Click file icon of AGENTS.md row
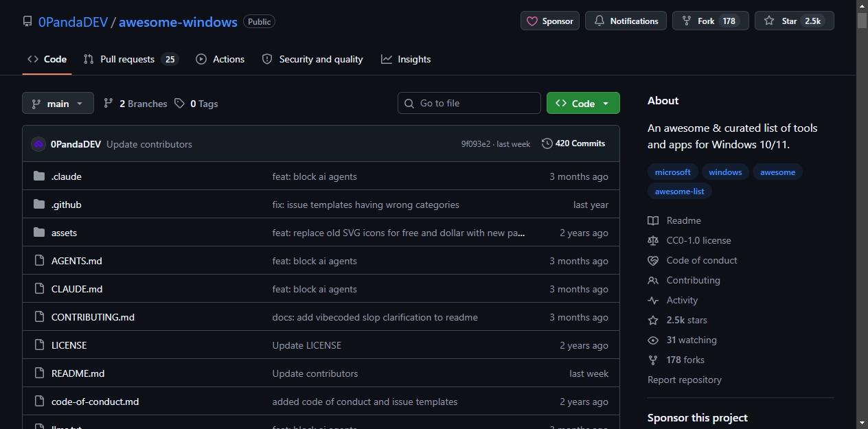The width and height of the screenshot is (868, 429). 39,261
